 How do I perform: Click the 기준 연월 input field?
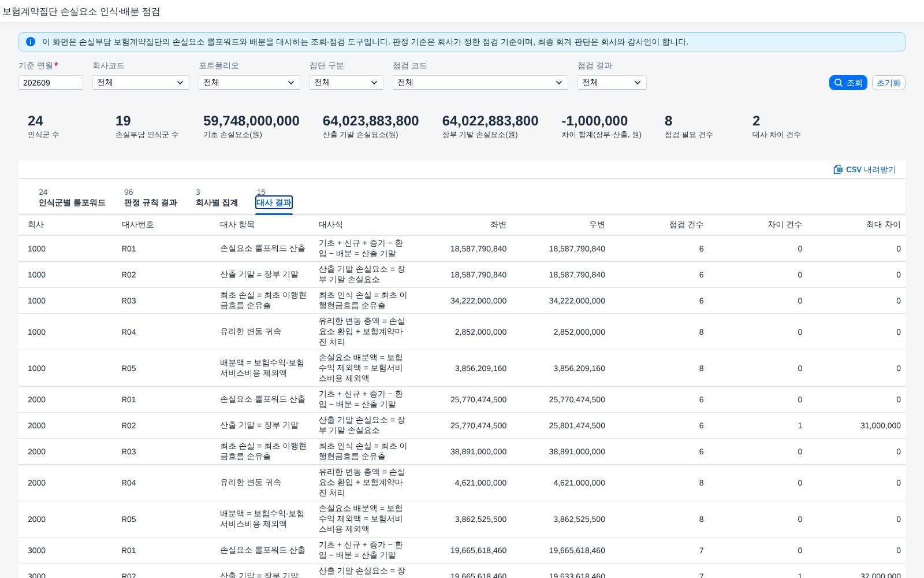coord(51,83)
